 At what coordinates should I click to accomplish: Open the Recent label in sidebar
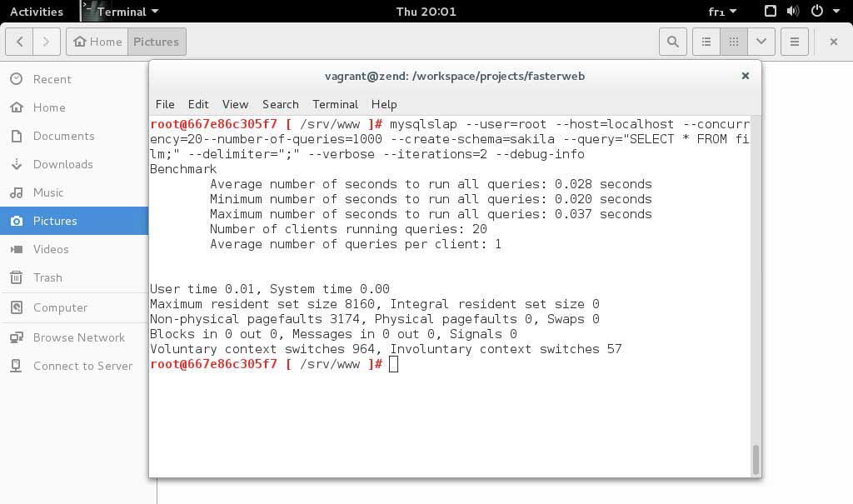(x=52, y=79)
